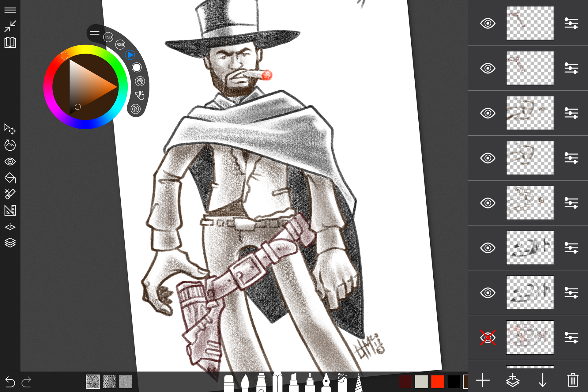Select the transform move arrow tool
Screen dimensions: 588x392
10,129
